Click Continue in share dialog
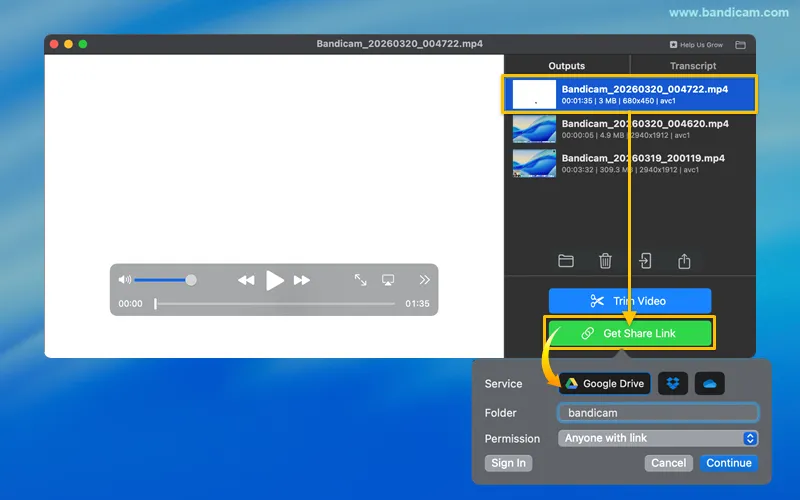 tap(729, 463)
